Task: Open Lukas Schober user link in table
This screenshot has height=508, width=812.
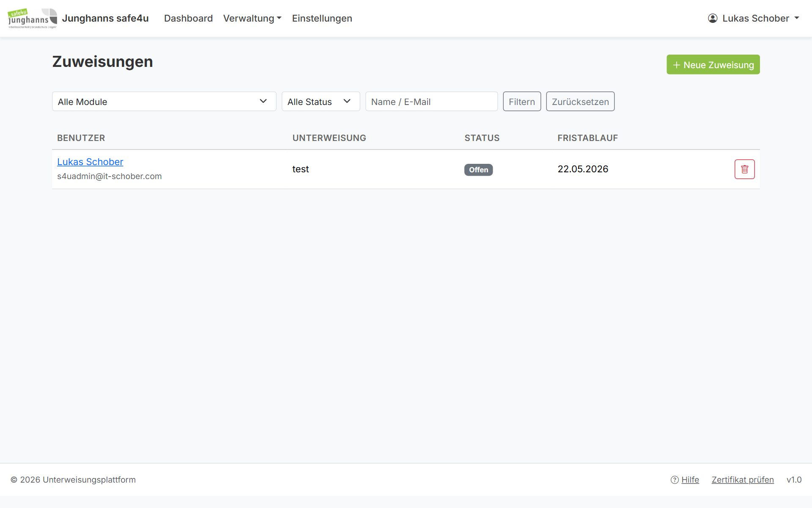Action: 90,162
